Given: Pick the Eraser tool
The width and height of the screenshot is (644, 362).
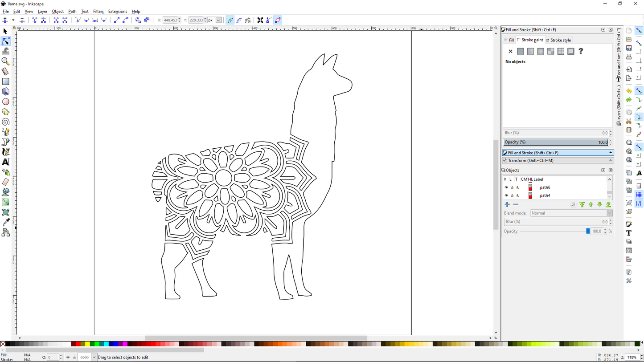Looking at the screenshot, I should [x=5, y=182].
